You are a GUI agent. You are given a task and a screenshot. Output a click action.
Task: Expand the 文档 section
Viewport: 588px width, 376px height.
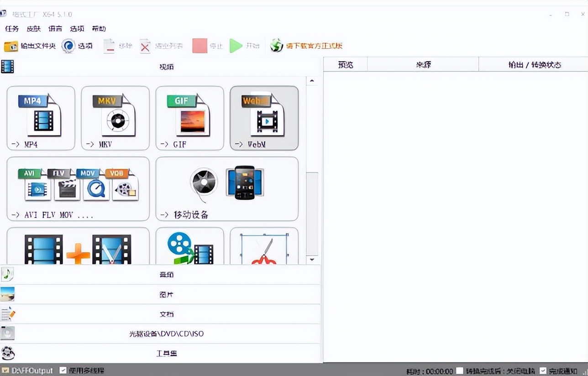click(160, 314)
